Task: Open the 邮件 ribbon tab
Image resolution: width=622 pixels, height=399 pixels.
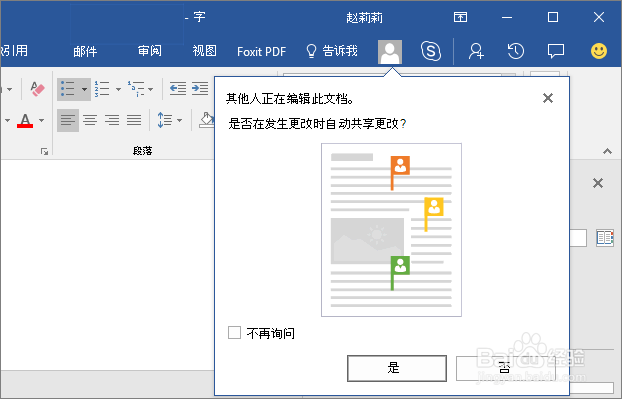Action: [x=85, y=51]
